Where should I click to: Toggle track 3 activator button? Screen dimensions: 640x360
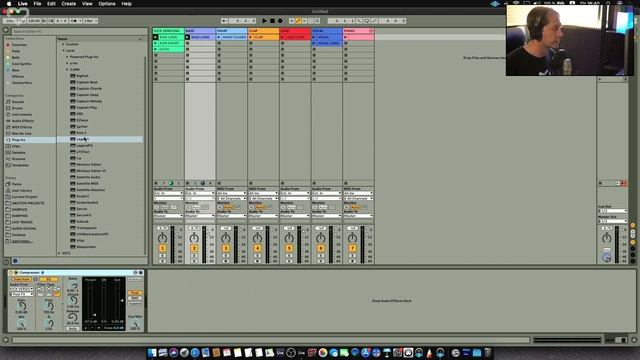[x=226, y=248]
